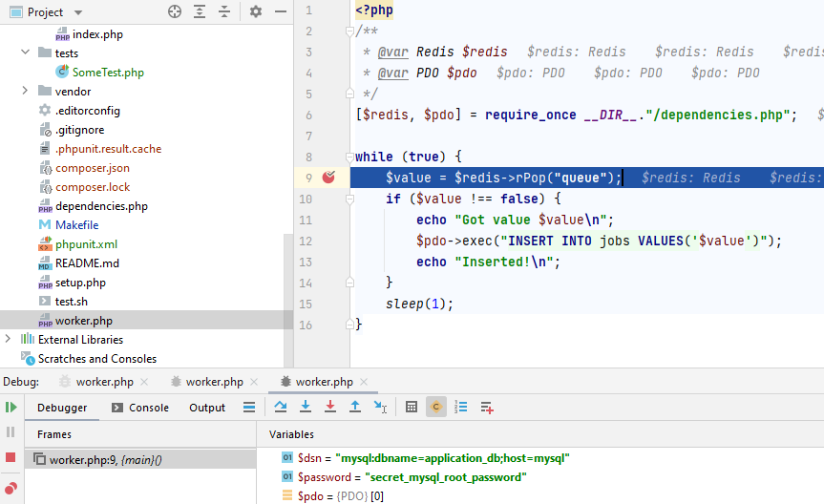This screenshot has height=504, width=824.
Task: Toggle the highlighted class-view button in debug toolbar
Action: tap(436, 407)
